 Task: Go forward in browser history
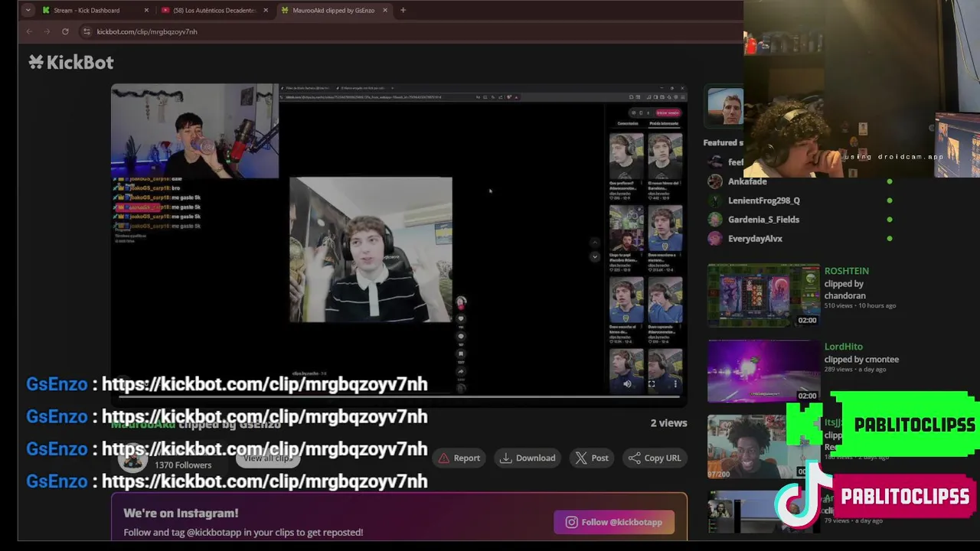point(47,31)
